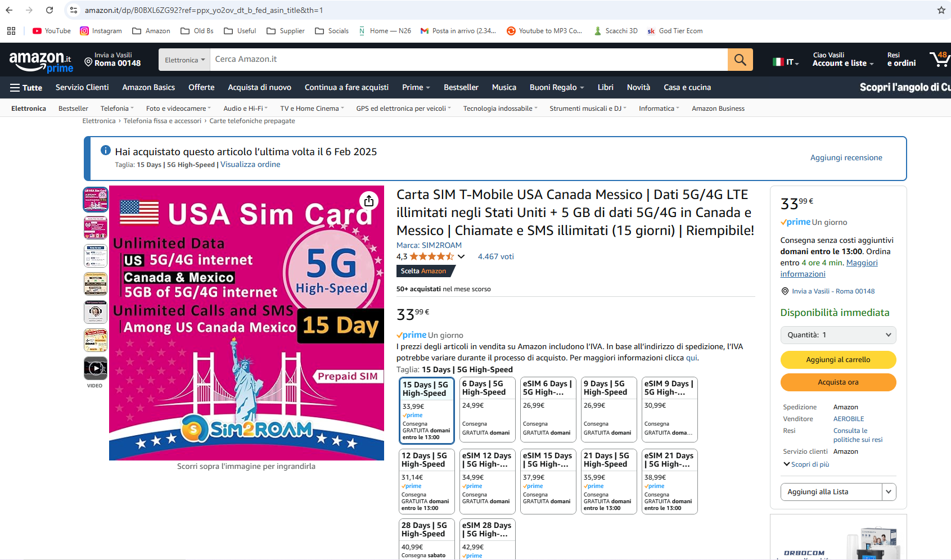Viewport: 951px width, 560px height.
Task: Open the Instagram bookmark
Action: [101, 31]
